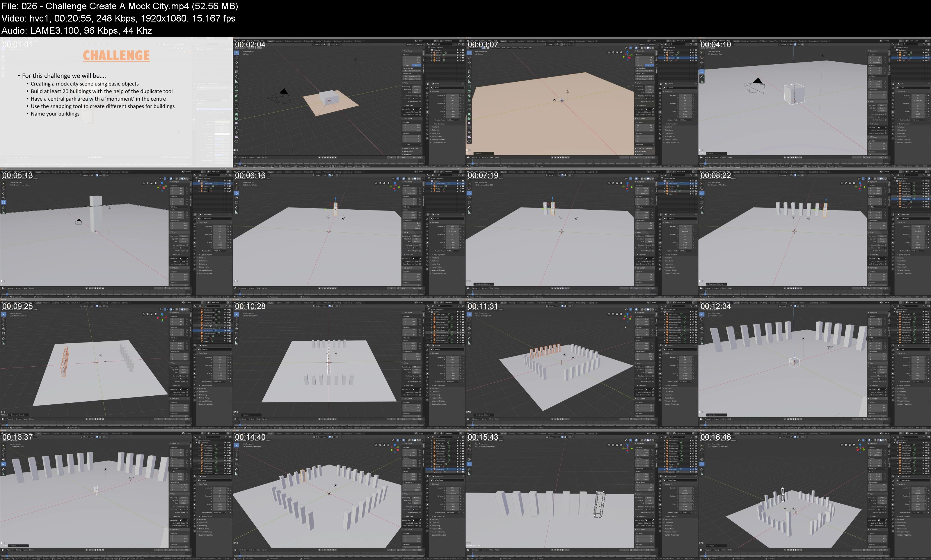Click 'For this challenge we will be....' text

click(x=64, y=76)
